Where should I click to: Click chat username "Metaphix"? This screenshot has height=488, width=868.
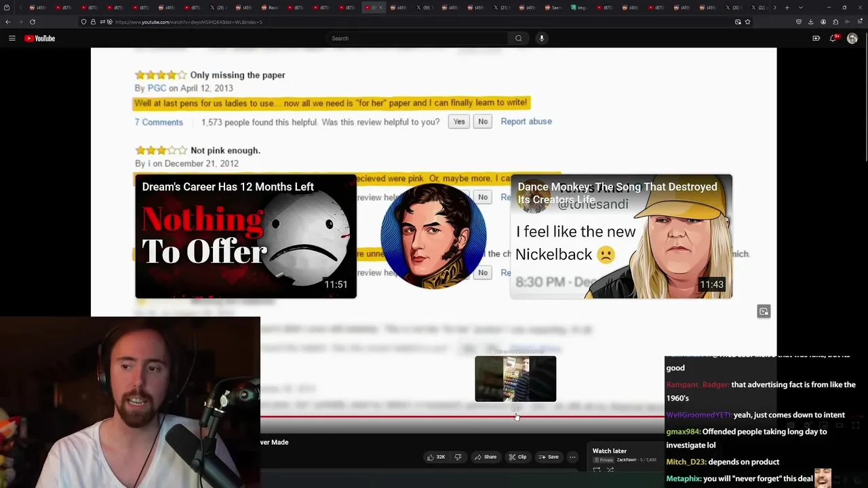(684, 479)
